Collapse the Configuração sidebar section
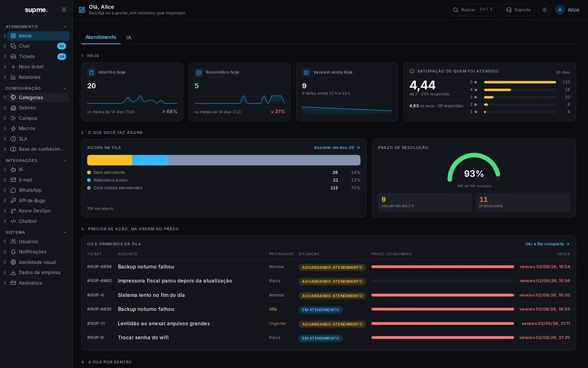The image size is (588, 368). click(x=65, y=88)
